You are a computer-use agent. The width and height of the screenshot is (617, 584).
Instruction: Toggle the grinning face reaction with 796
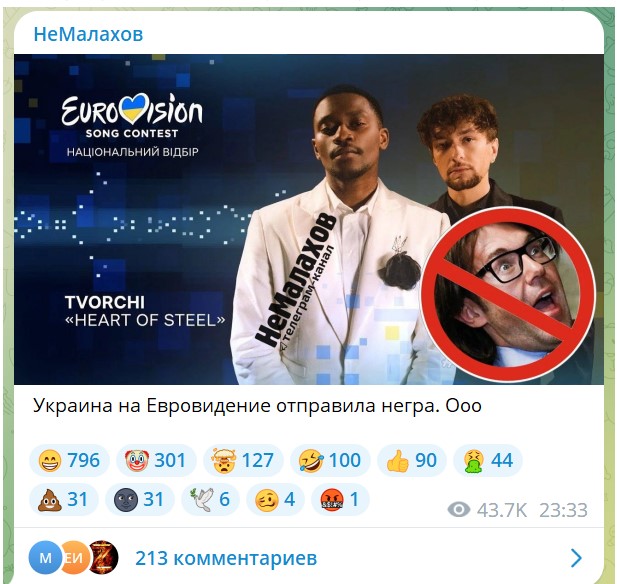click(69, 460)
